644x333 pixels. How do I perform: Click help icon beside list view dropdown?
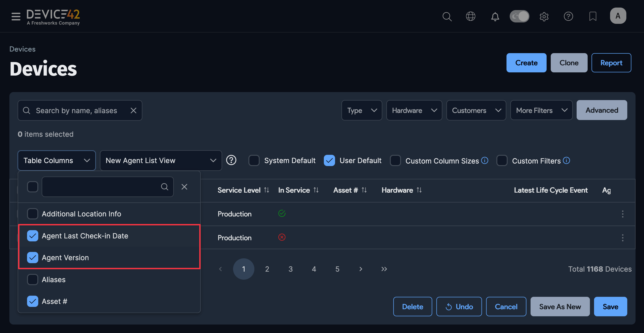pos(231,160)
